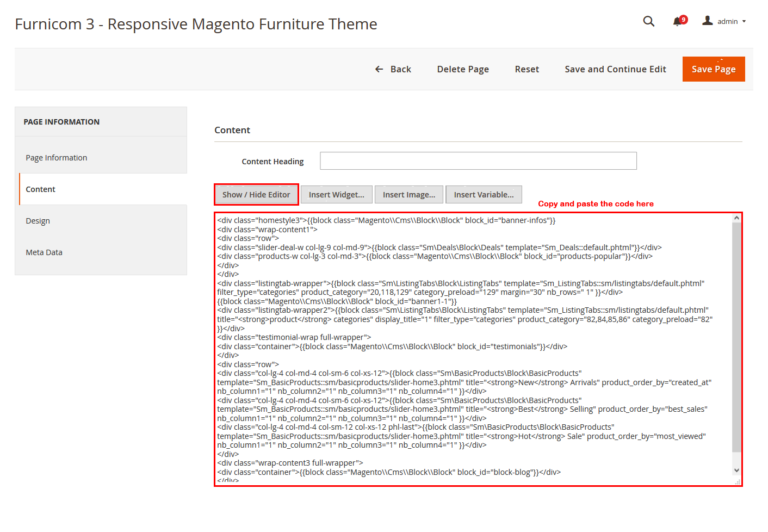Click the code line containing block_id="banner-infos"
The height and width of the screenshot is (532, 768).
tap(386, 220)
